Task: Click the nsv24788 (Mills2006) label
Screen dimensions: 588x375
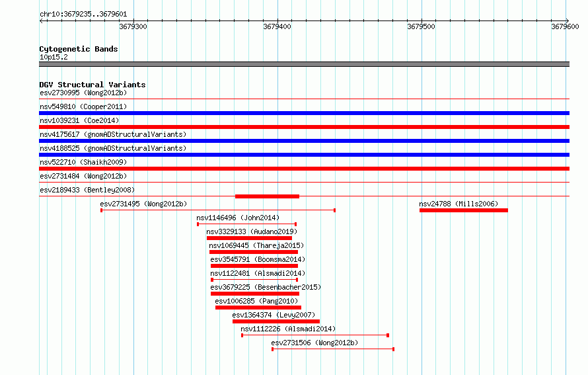Action: coord(459,204)
